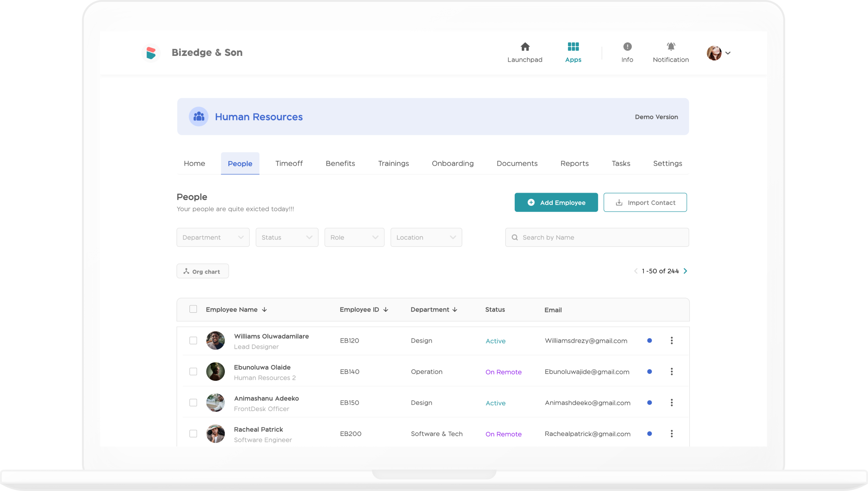Viewport: 868px width, 491px height.
Task: Sort by Employee ID arrow
Action: (x=386, y=309)
